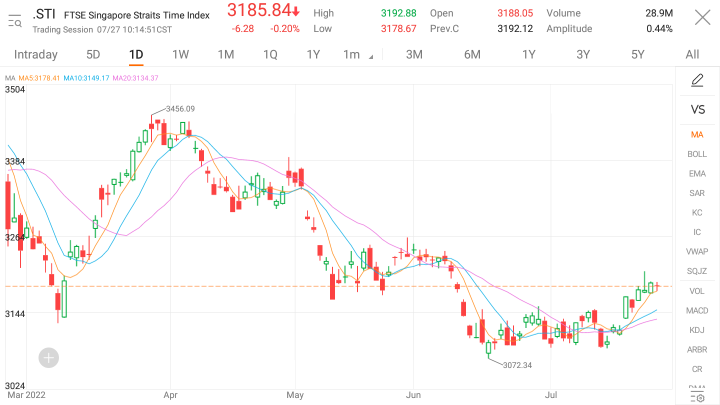Select the 5Y time range
720x405 pixels.
coord(638,55)
